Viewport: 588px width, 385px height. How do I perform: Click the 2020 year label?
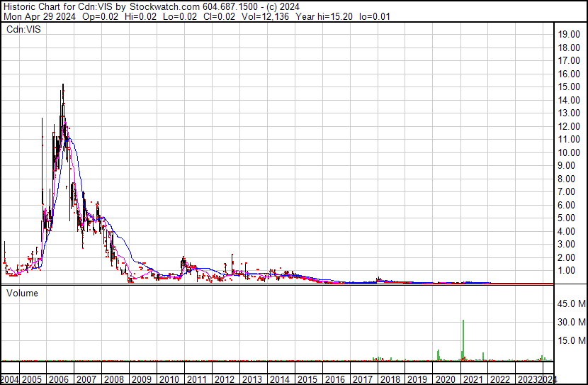[x=445, y=379]
